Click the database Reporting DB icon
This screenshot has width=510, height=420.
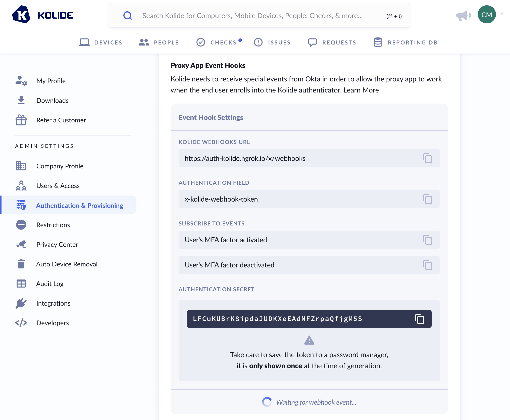pos(378,42)
